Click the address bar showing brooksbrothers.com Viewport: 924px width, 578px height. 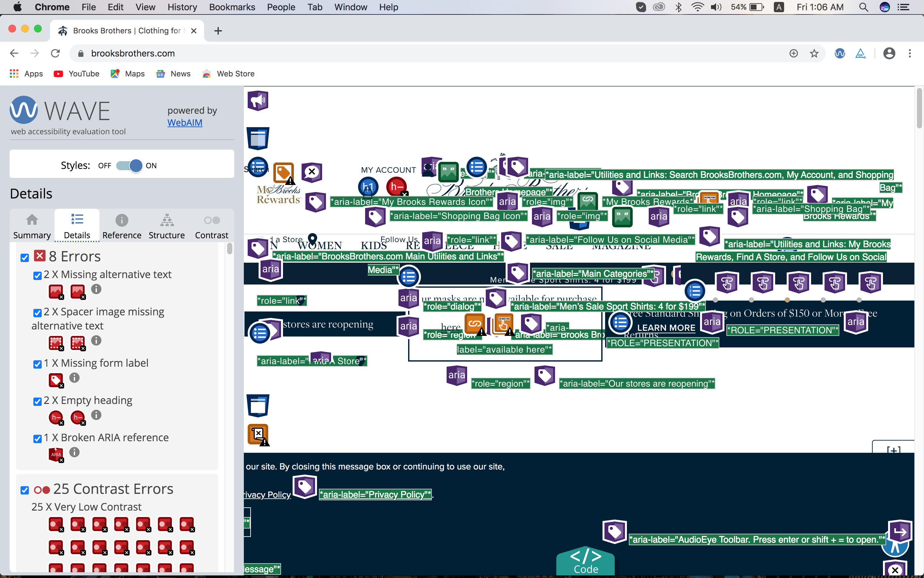coord(428,53)
